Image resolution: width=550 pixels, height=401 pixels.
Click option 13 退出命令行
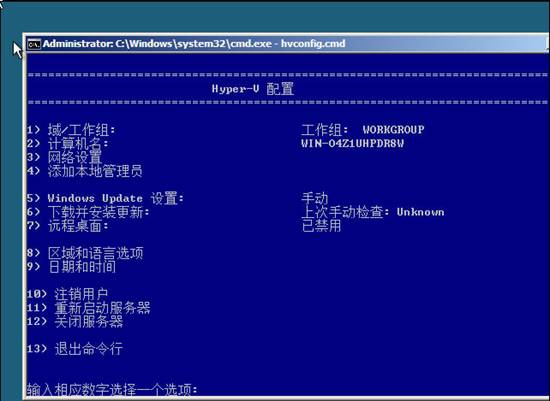click(75, 349)
